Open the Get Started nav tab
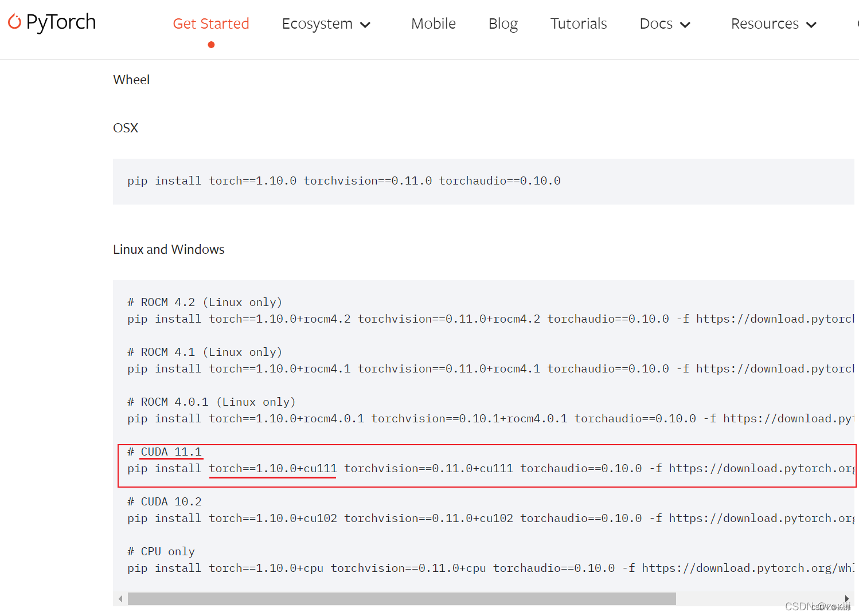The image size is (859, 616). point(211,23)
